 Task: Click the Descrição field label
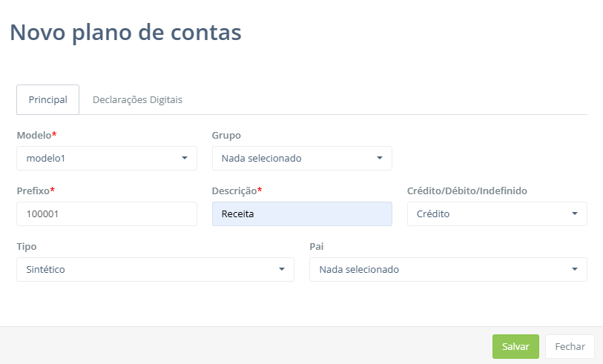pos(234,191)
